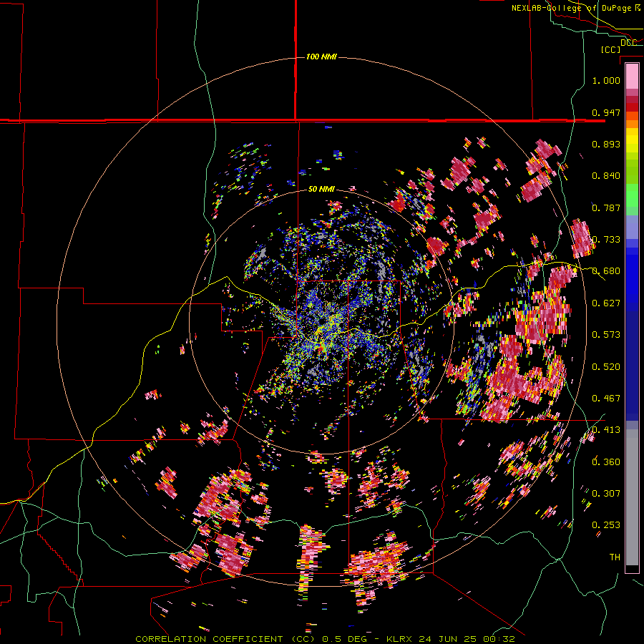Click the [CC] legend header
The width and height of the screenshot is (644, 644).
coord(610,49)
